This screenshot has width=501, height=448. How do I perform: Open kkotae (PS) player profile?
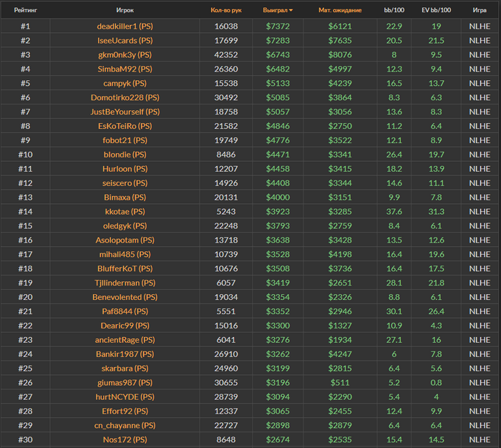coord(125,212)
